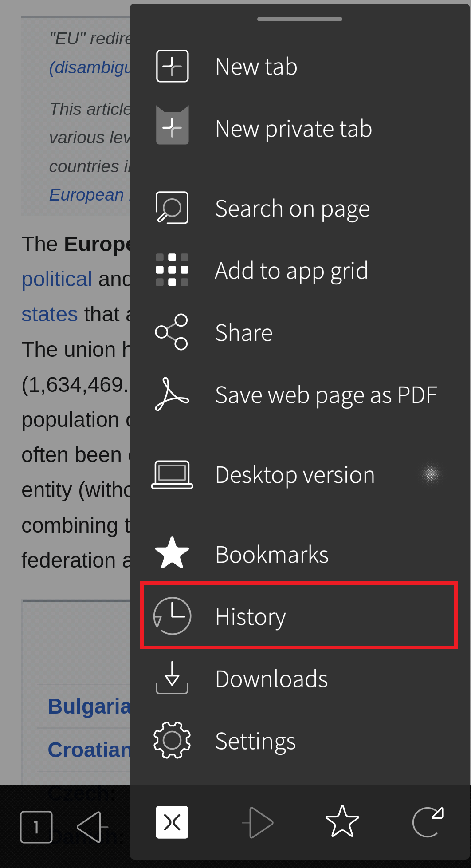Tap the drag handle atop the menu

coord(300,19)
